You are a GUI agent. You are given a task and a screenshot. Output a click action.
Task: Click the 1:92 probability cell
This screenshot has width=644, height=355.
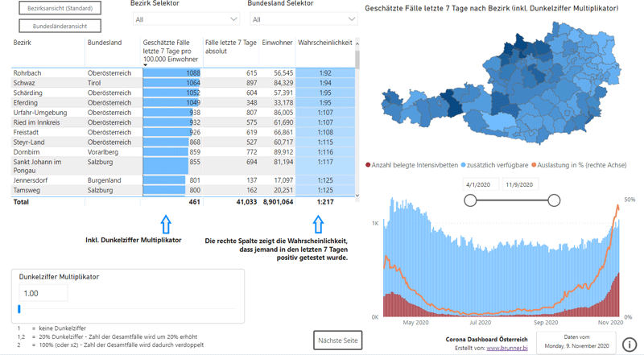(x=325, y=72)
